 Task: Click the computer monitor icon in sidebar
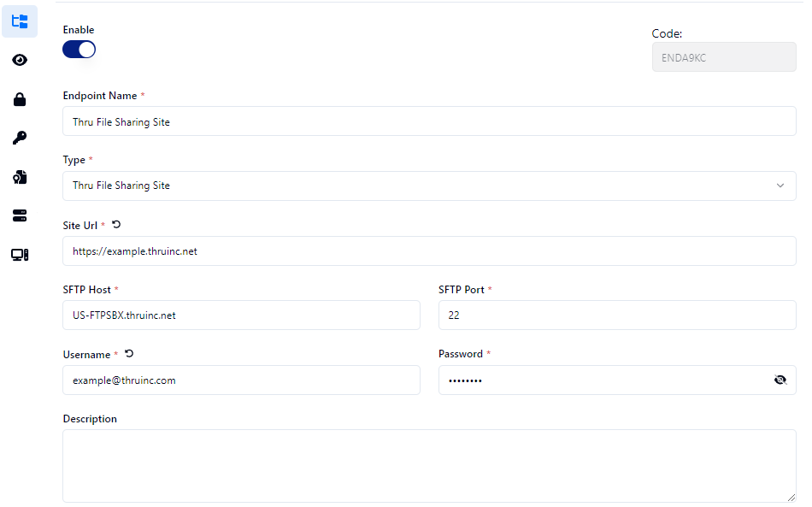tap(20, 254)
